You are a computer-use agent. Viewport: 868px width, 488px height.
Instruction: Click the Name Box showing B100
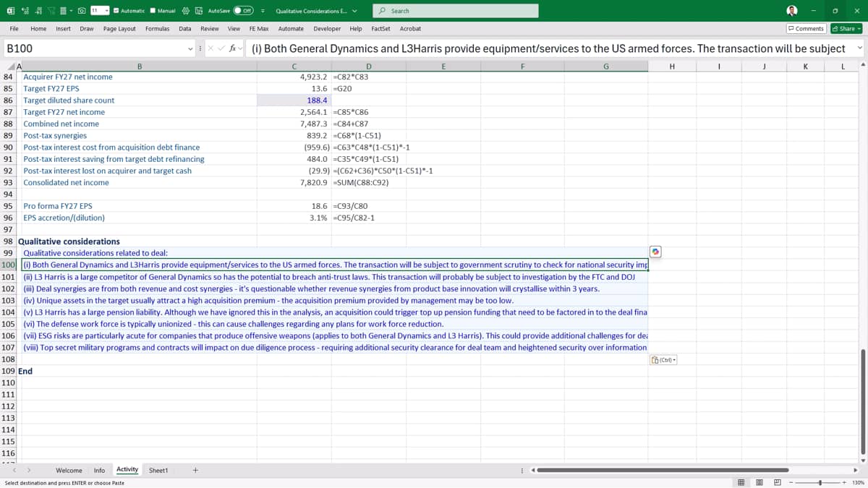[94, 48]
